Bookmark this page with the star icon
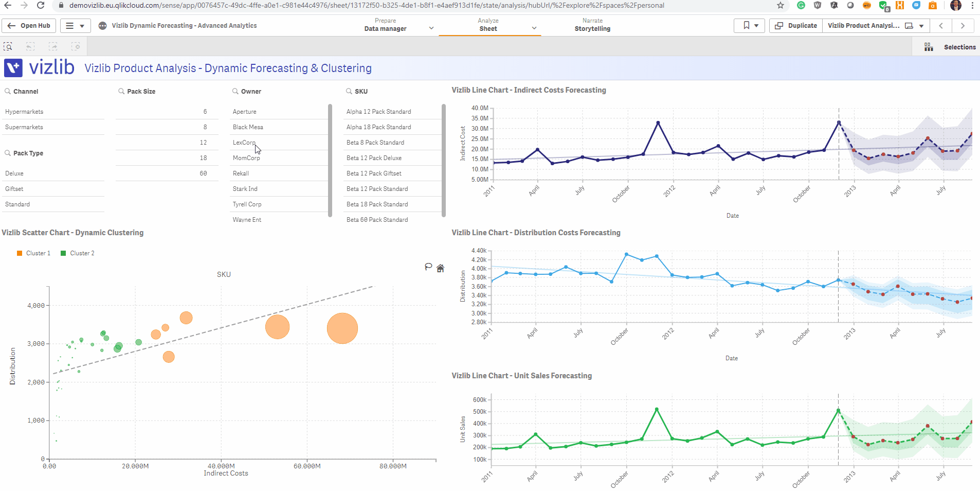This screenshot has height=491, width=980. [781, 5]
